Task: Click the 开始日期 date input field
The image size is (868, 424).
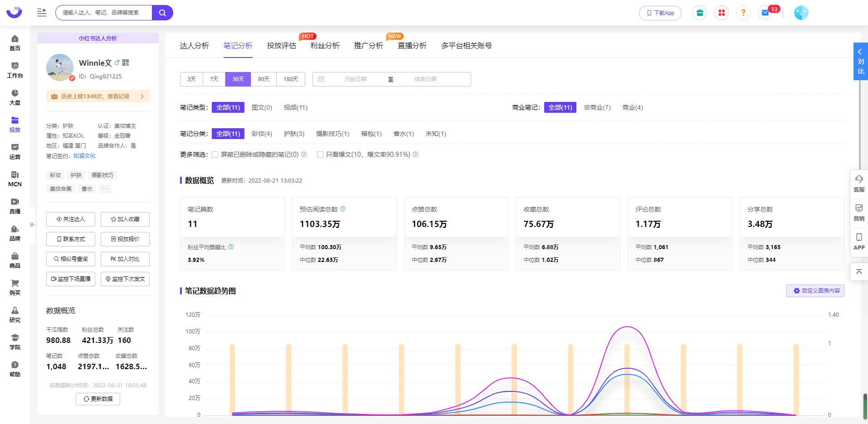Action: 355,79
